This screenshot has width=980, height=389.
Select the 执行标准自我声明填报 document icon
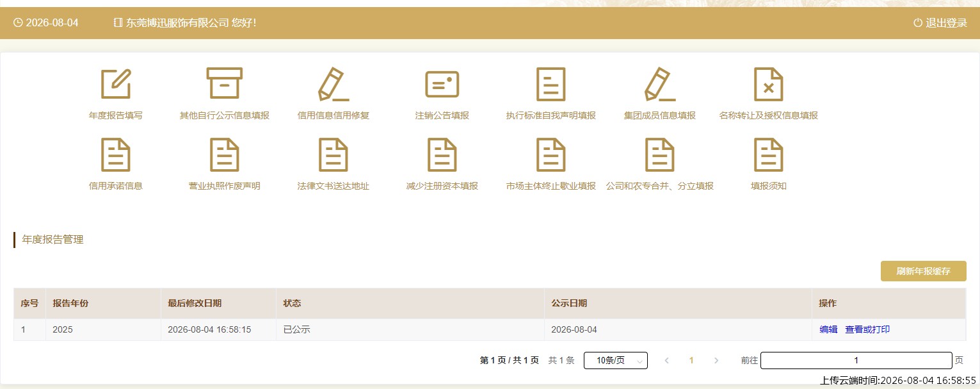click(x=550, y=84)
